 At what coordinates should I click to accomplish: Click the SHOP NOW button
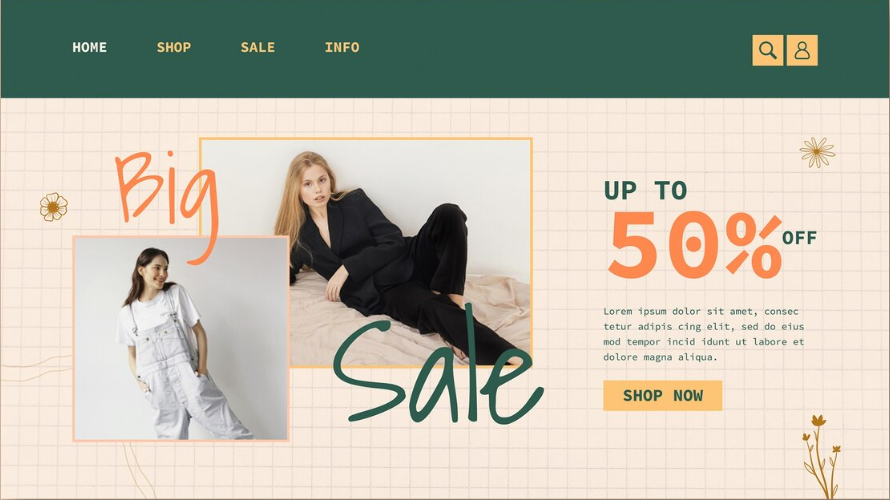(662, 396)
